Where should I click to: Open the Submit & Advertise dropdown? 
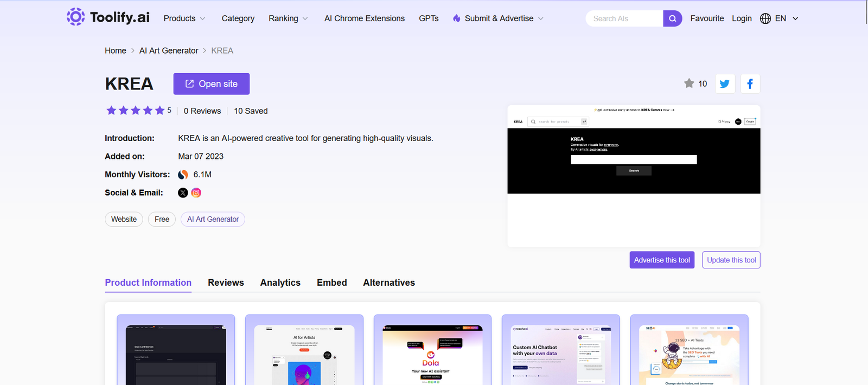[498, 18]
